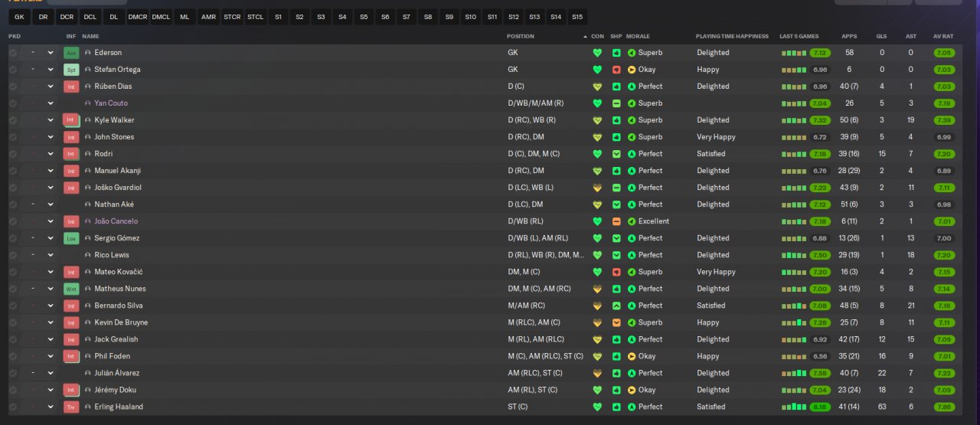Toggle the picked checkmark for Rico Lewis

13,255
